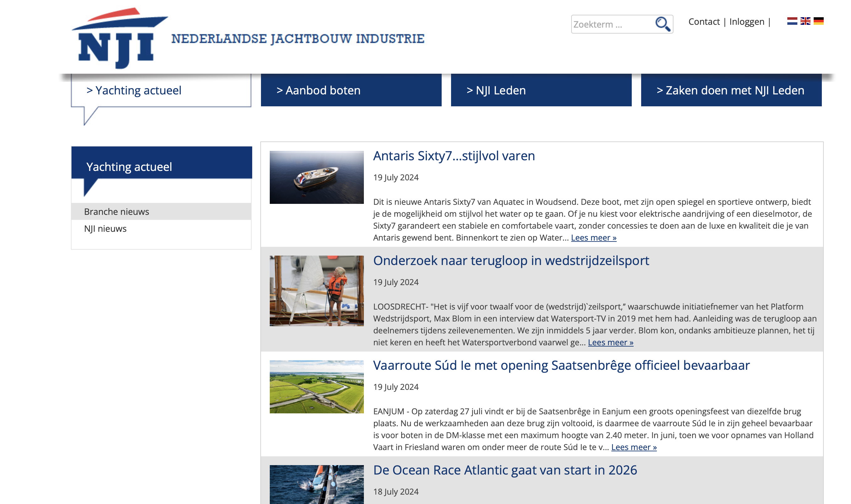Image resolution: width=851 pixels, height=504 pixels.
Task: Open the Contact page
Action: 704,21
